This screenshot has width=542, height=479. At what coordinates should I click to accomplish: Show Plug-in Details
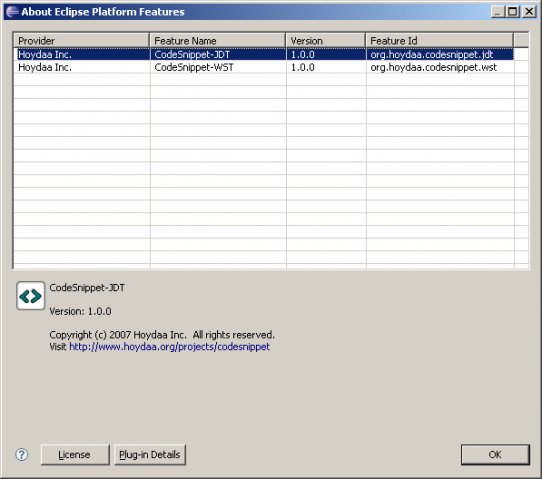tap(150, 454)
